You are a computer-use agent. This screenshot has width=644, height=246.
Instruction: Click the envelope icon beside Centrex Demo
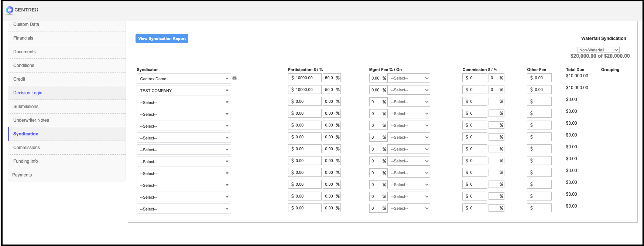[x=234, y=78]
